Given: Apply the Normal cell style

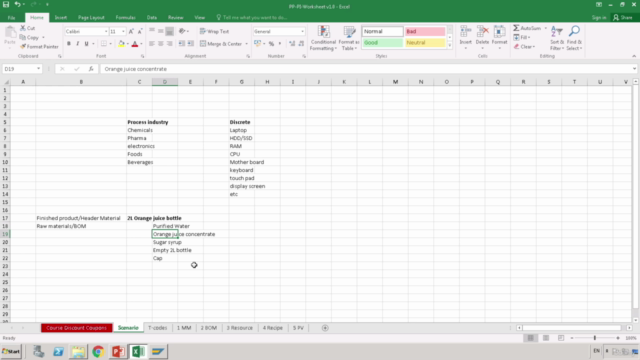Looking at the screenshot, I should pos(382,31).
